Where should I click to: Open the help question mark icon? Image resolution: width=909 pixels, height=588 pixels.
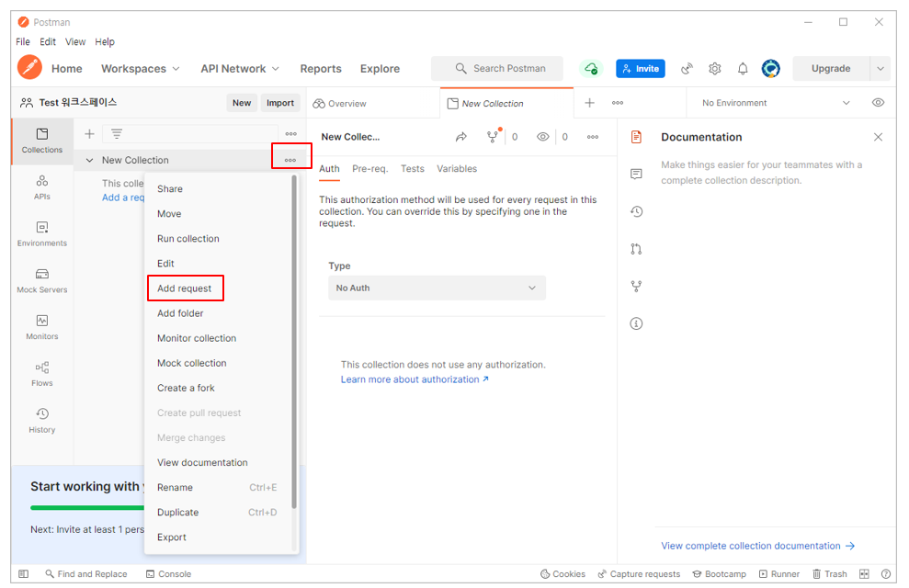(x=886, y=574)
